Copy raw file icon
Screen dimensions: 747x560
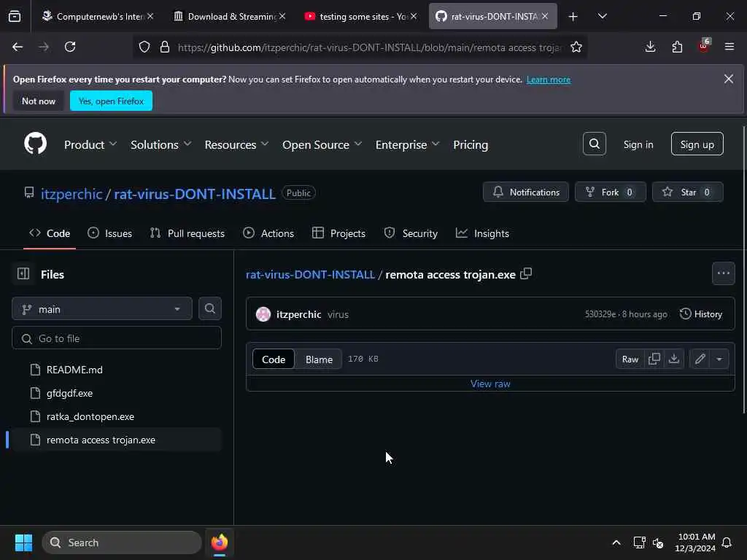654,359
